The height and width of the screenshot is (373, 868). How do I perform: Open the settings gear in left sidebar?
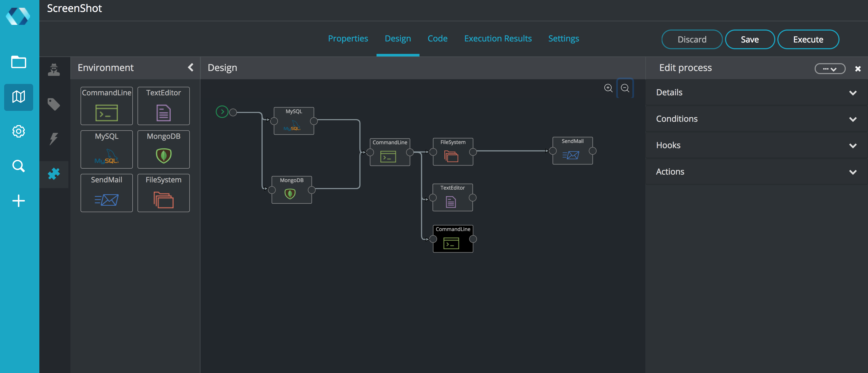19,131
